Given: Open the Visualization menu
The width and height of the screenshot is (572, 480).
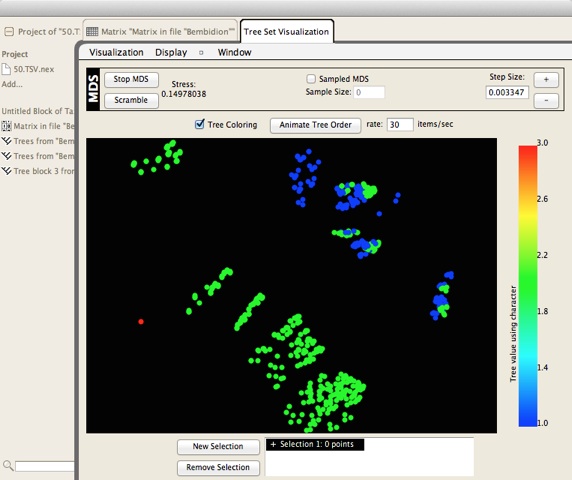Looking at the screenshot, I should [x=116, y=53].
